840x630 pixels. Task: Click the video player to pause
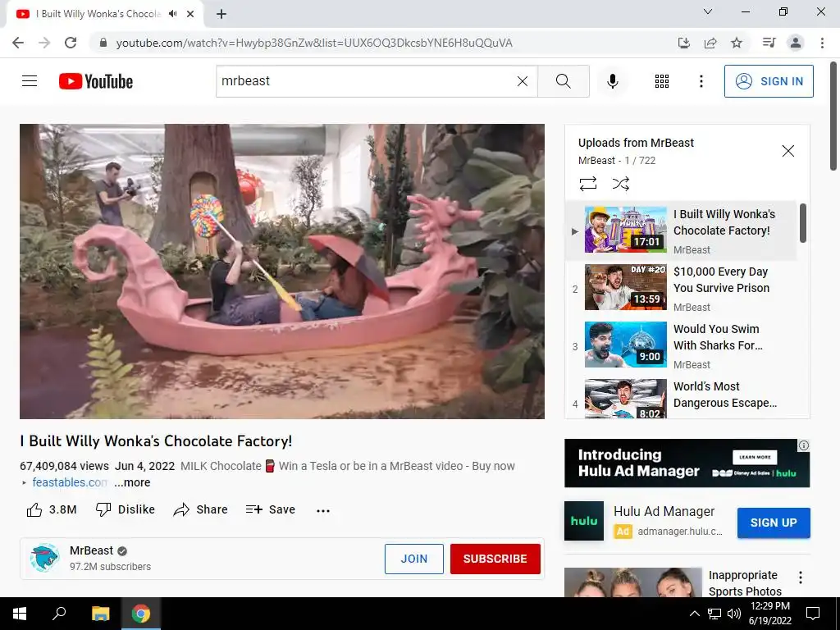[282, 271]
